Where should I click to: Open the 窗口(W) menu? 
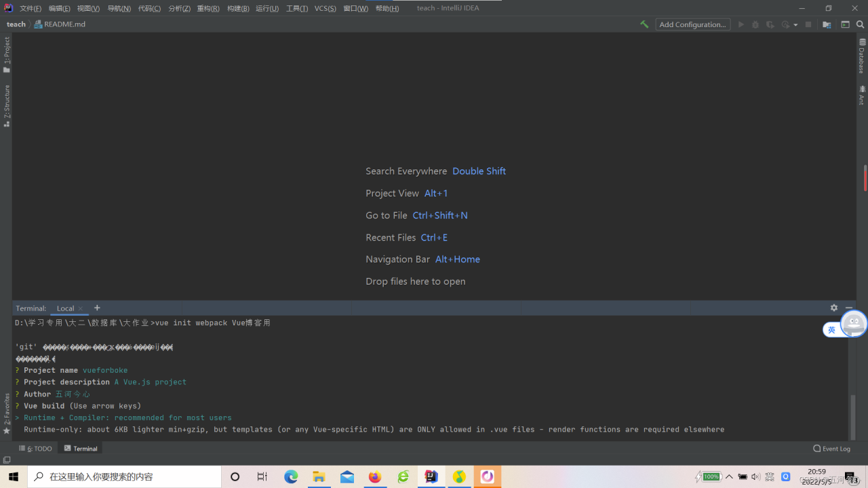click(x=356, y=8)
